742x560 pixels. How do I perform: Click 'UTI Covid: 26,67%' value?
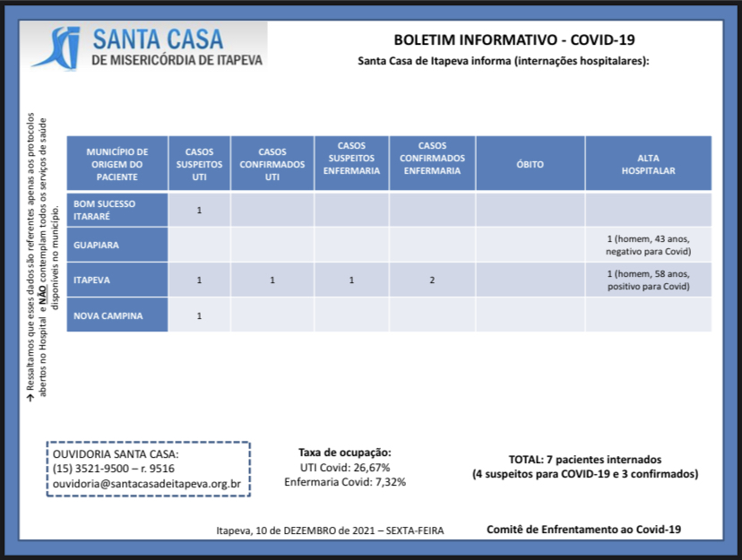tap(345, 468)
